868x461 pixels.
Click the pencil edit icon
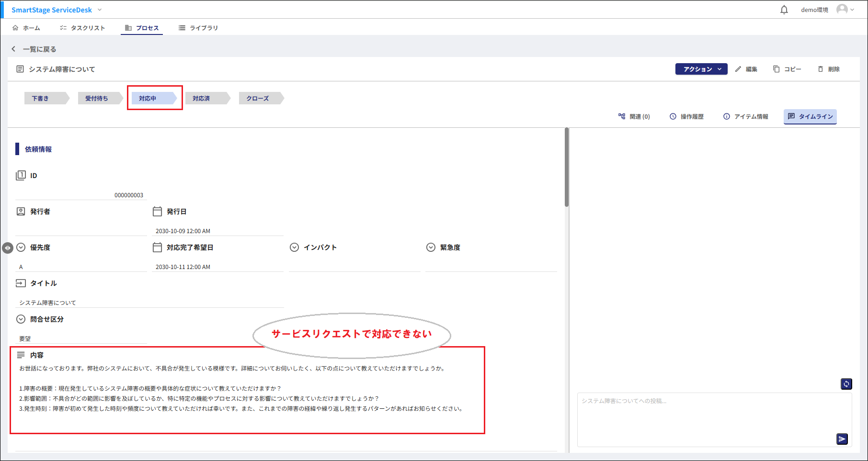(738, 69)
